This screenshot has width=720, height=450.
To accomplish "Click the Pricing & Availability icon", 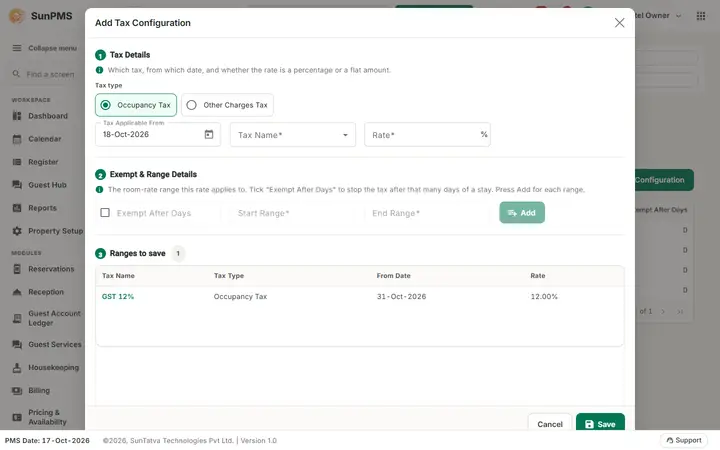I will pyautogui.click(x=17, y=417).
